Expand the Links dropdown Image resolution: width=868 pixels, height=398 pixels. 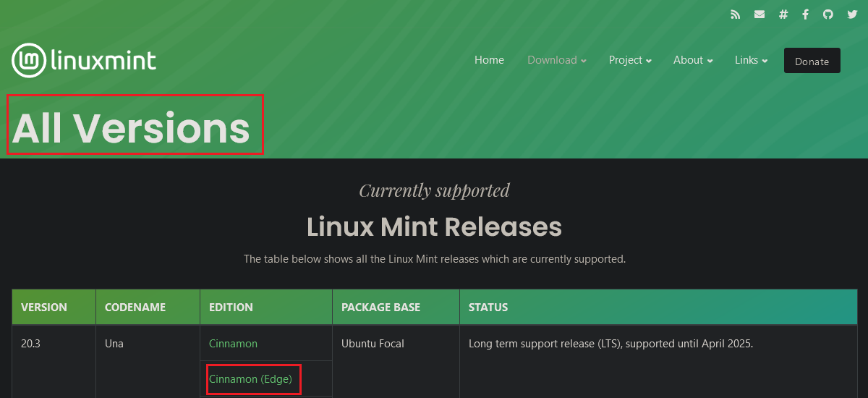751,60
